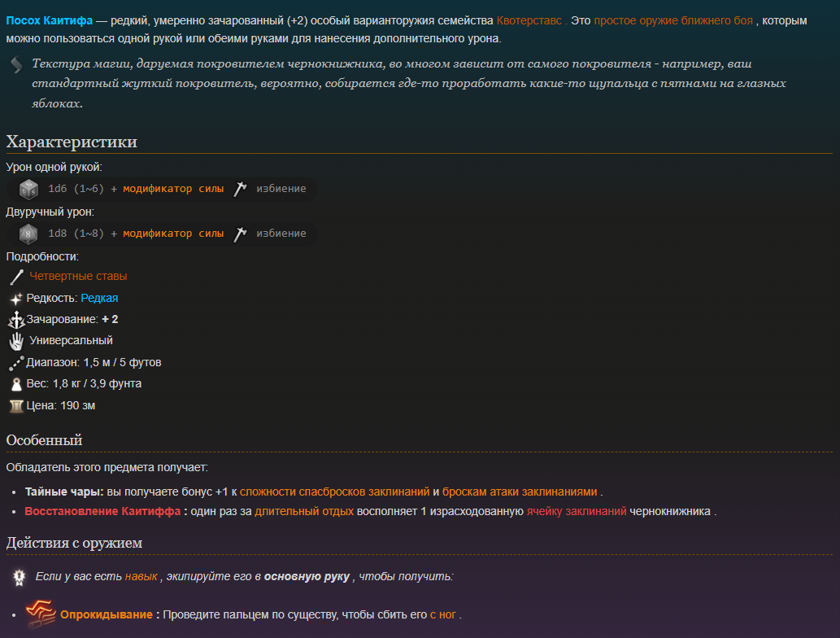Open сложности спасбросков заклинаний link
This screenshot has height=638, width=840.
tap(335, 492)
